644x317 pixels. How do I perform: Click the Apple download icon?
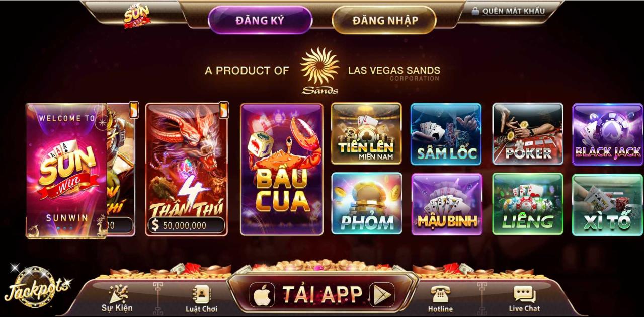(262, 294)
